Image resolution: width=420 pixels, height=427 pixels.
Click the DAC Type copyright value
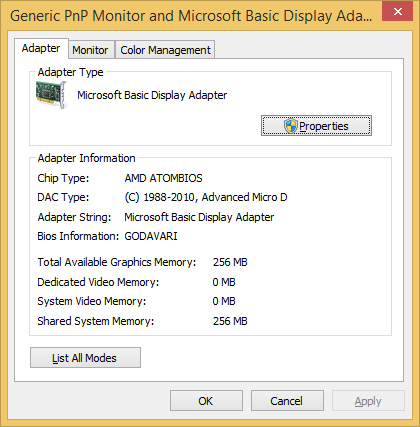[206, 197]
